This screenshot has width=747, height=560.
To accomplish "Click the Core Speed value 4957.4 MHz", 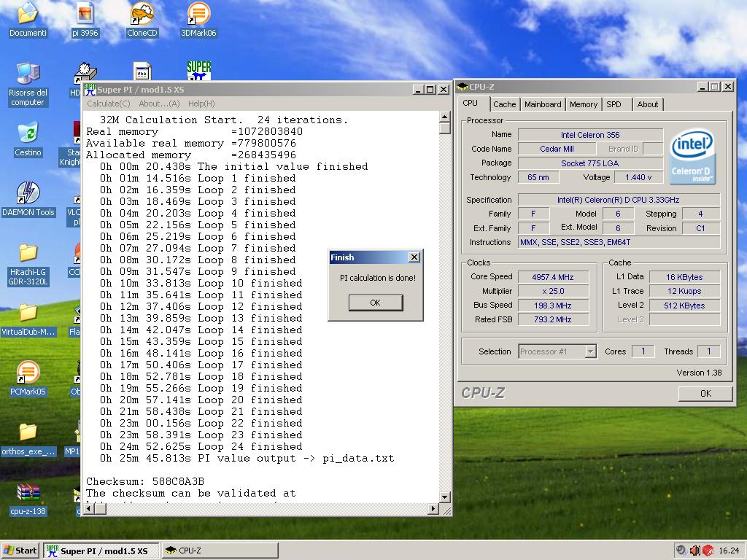I will 553,276.
